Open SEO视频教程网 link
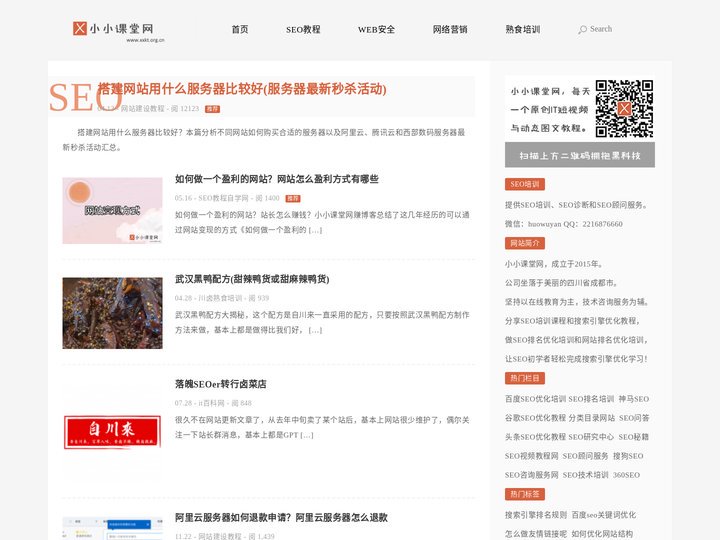 pyautogui.click(x=532, y=456)
